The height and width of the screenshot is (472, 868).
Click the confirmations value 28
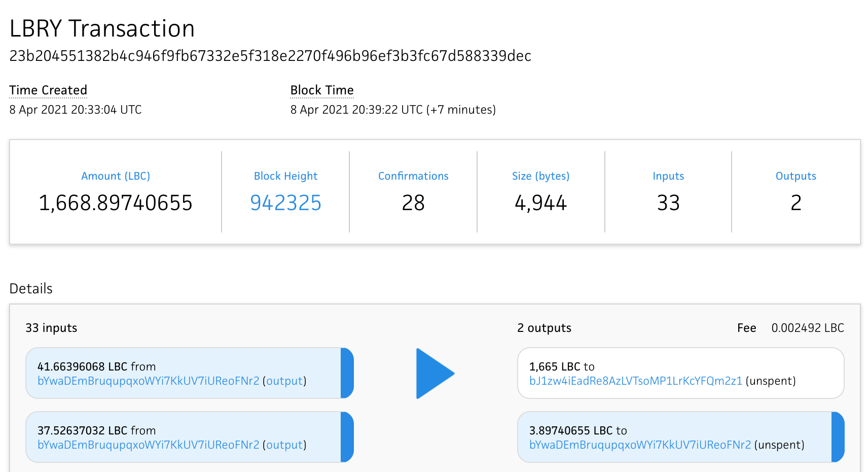tap(413, 203)
